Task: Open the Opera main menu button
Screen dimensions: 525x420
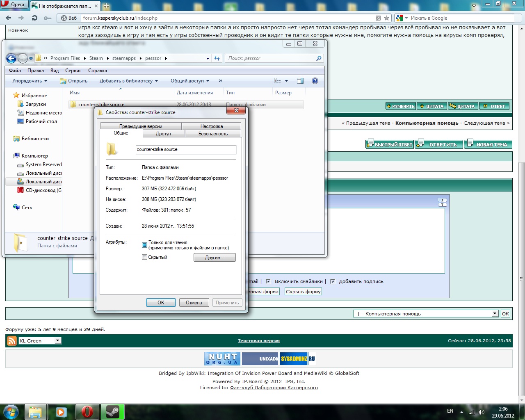Action: (14, 5)
